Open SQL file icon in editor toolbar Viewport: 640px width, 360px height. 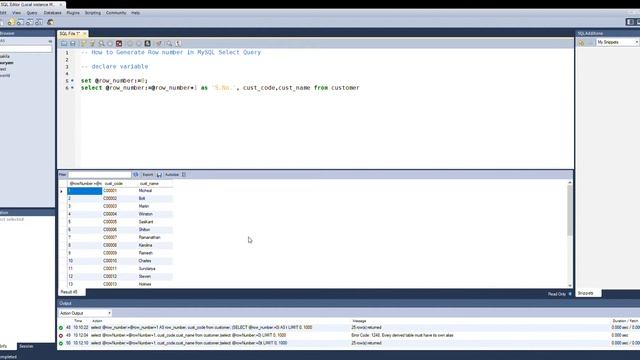64,43
